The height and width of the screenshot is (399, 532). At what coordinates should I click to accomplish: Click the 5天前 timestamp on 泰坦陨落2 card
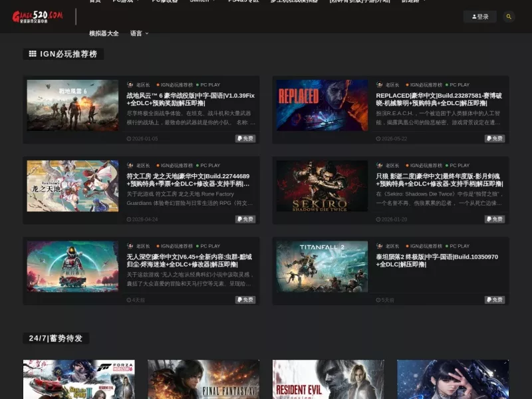(385, 300)
